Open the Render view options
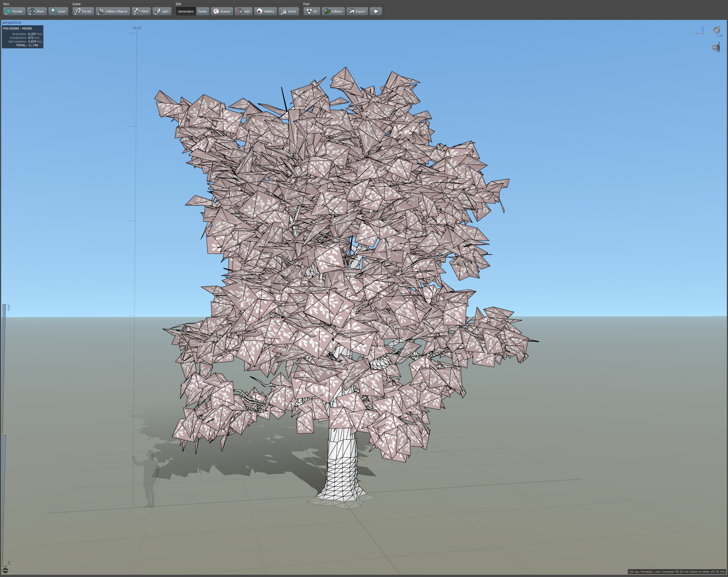This screenshot has height=577, width=728. (14, 11)
